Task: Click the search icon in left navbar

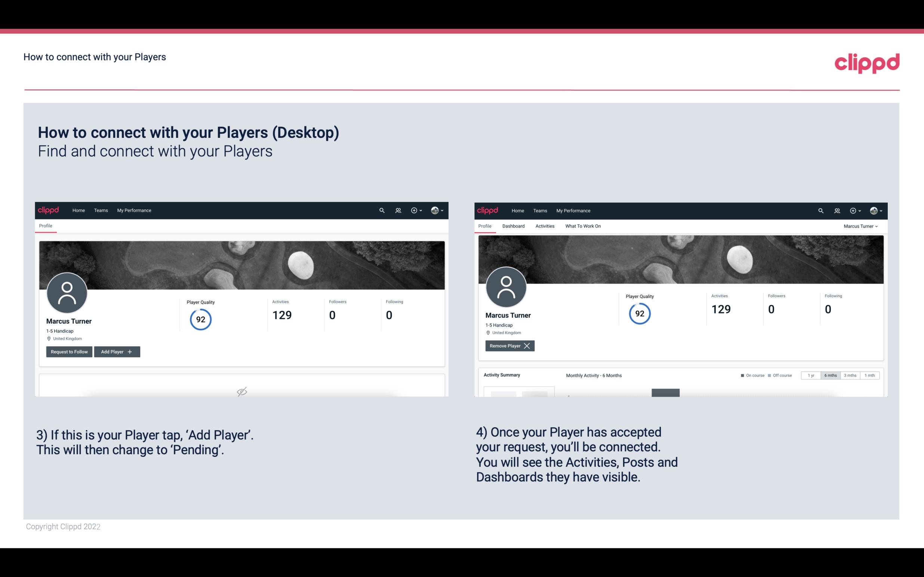Action: (381, 210)
